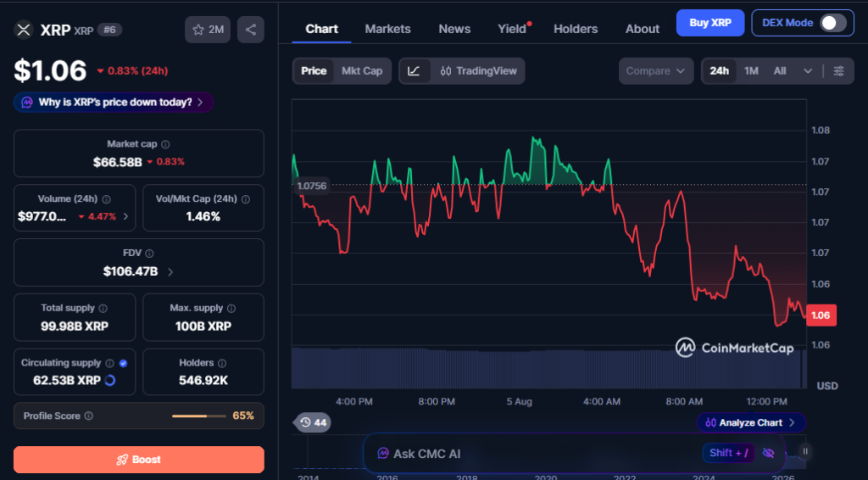Open the Holders tab
Screen dimensions: 868x480
pyautogui.click(x=576, y=29)
